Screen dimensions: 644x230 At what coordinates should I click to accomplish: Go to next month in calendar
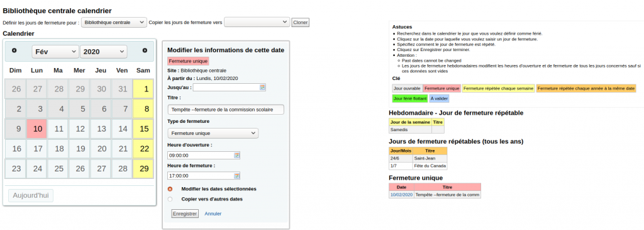[145, 50]
